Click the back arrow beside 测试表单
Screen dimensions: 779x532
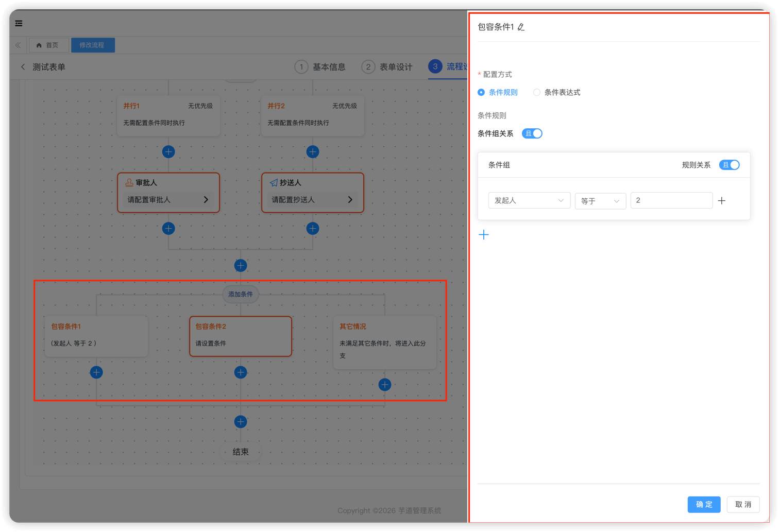click(x=23, y=67)
